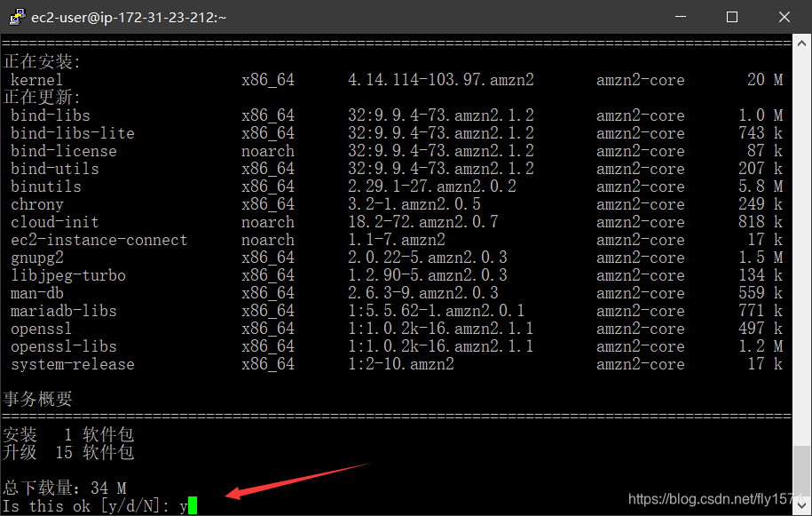Click the 'bind-libs-lite' package name
This screenshot has height=516, width=812.
73,133
